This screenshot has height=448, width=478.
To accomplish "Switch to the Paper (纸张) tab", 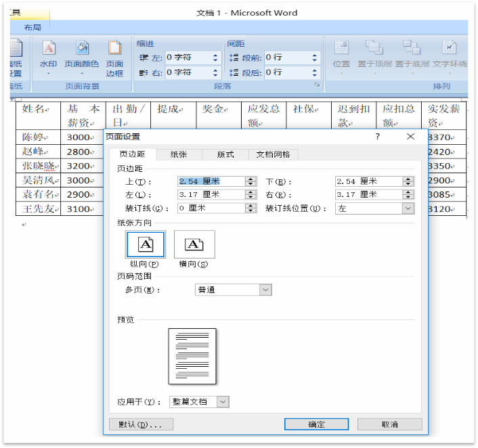I will click(179, 154).
